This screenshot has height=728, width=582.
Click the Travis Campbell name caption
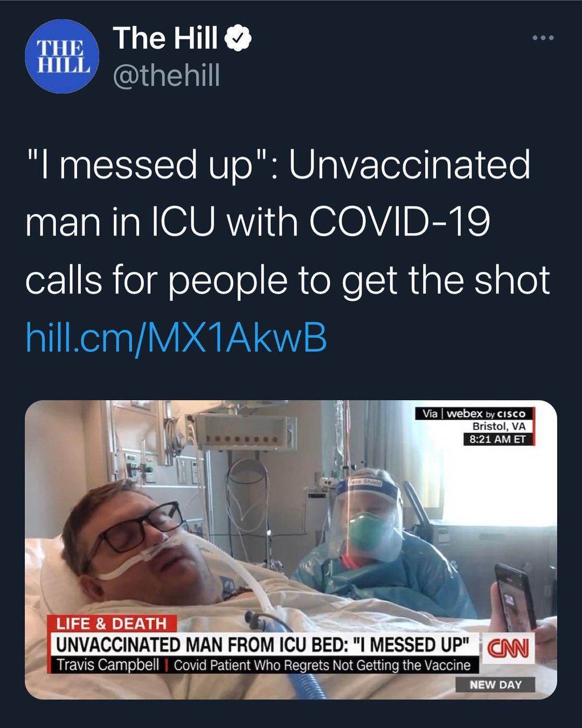point(108,665)
